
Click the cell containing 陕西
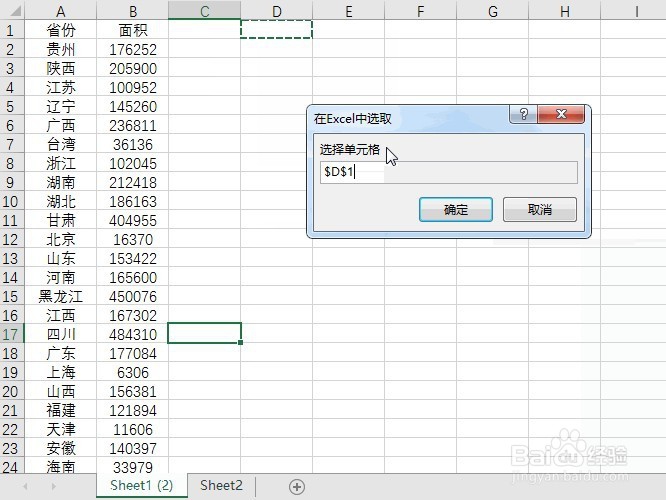click(61, 68)
